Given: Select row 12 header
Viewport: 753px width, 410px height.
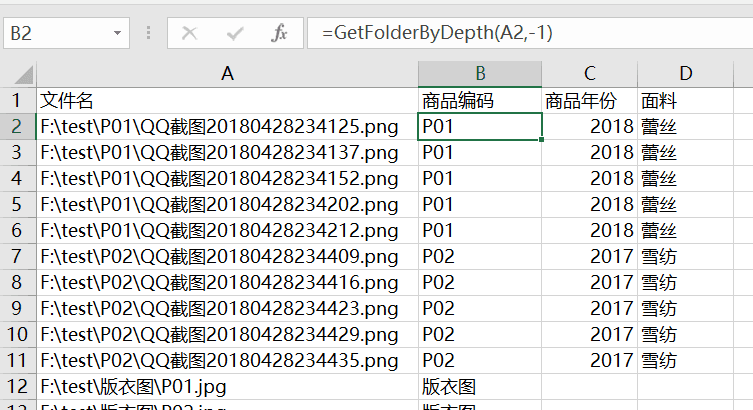Looking at the screenshot, I should [x=18, y=386].
